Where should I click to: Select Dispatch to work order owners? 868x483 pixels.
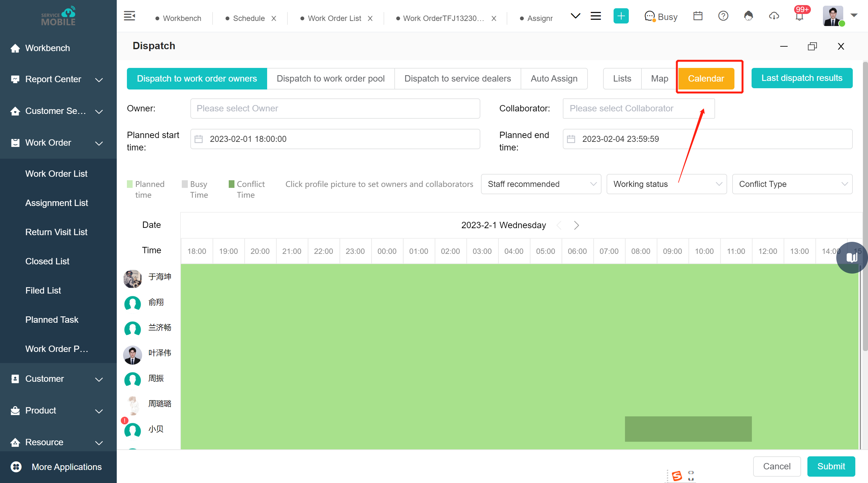tap(197, 78)
